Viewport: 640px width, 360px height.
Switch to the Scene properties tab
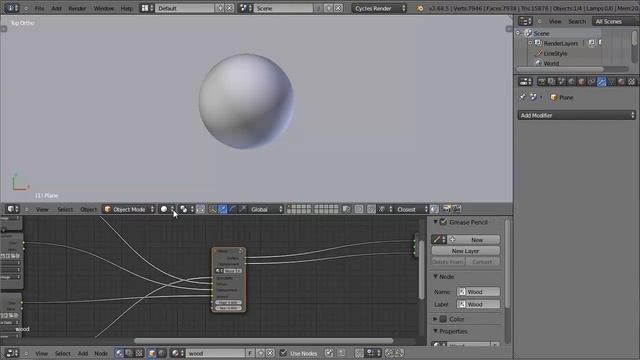click(x=562, y=82)
